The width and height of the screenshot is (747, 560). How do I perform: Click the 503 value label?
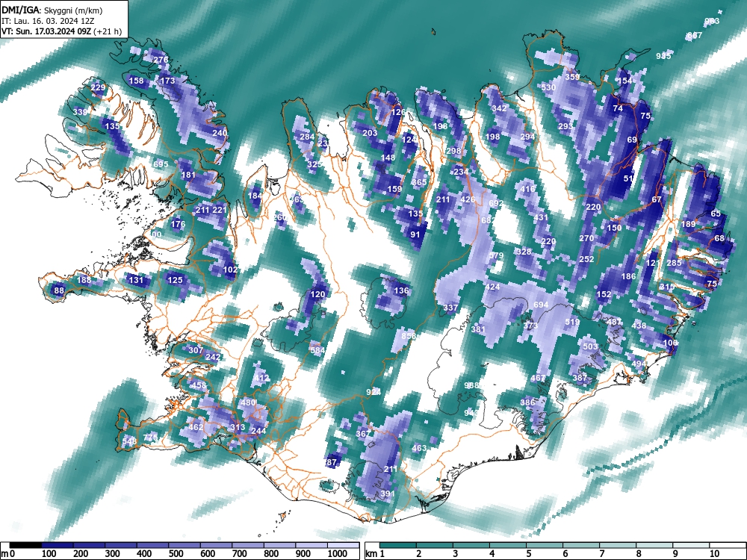coord(590,346)
